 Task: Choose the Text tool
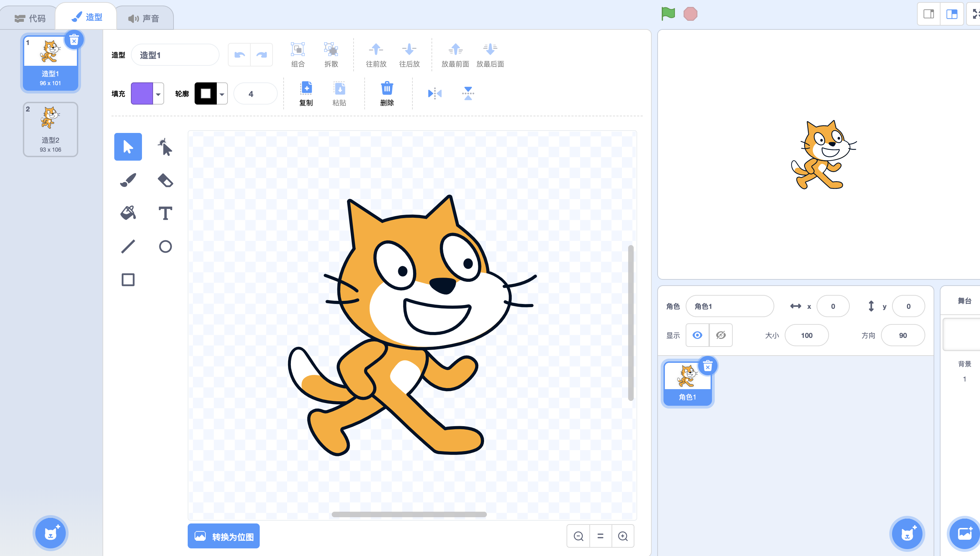pyautogui.click(x=165, y=213)
